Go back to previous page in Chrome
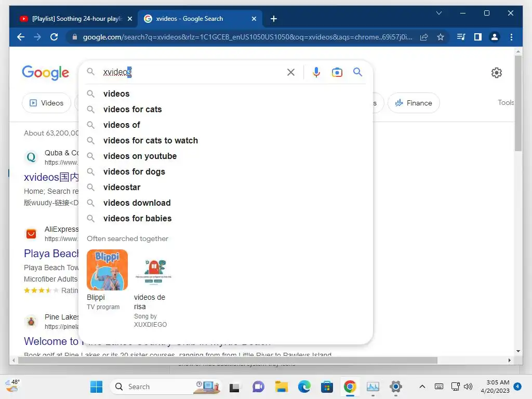 click(21, 37)
